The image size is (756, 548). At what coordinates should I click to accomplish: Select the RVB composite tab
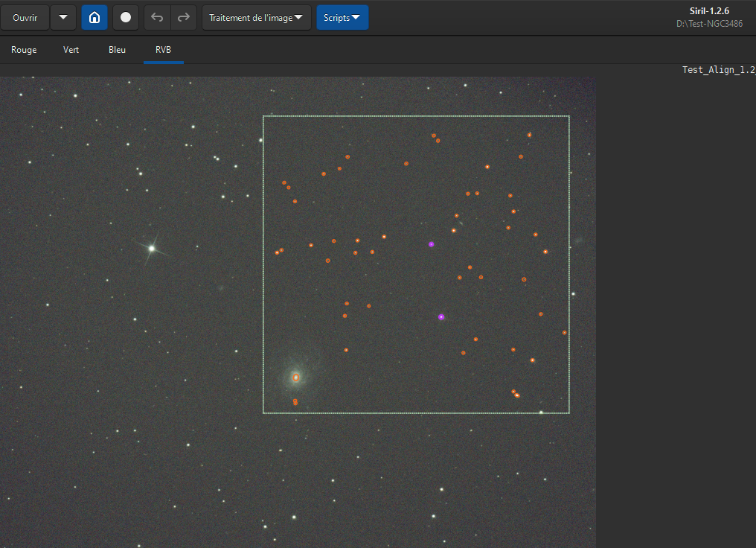(164, 50)
